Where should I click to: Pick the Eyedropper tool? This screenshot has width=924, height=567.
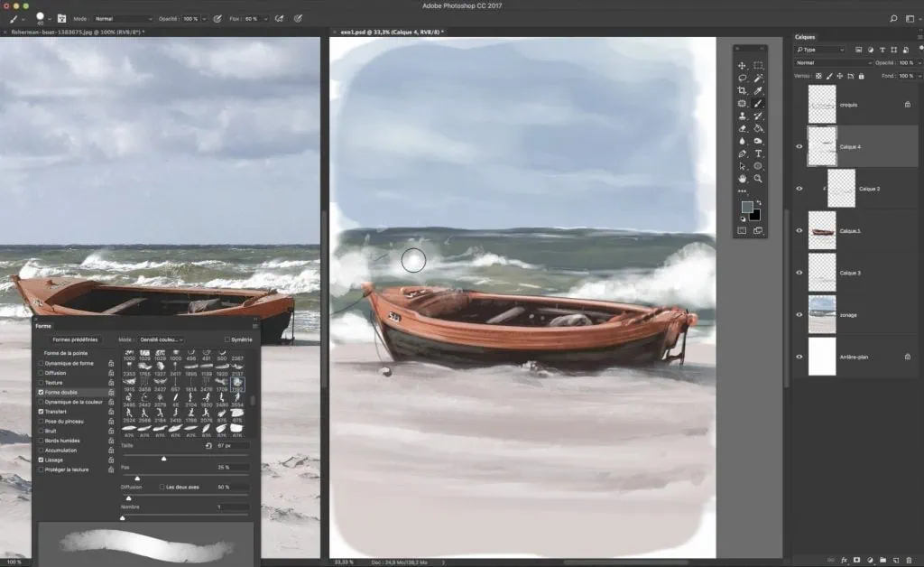[758, 91]
